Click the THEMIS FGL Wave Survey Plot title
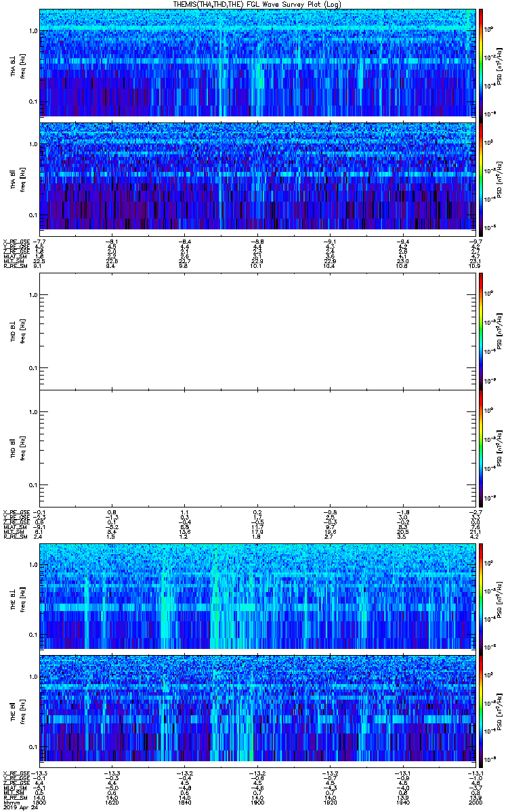 pyautogui.click(x=257, y=4)
